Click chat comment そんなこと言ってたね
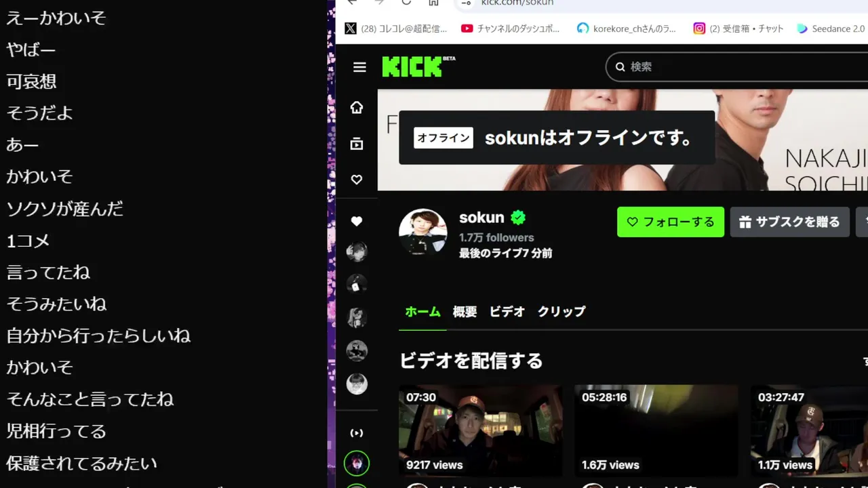 click(x=90, y=399)
